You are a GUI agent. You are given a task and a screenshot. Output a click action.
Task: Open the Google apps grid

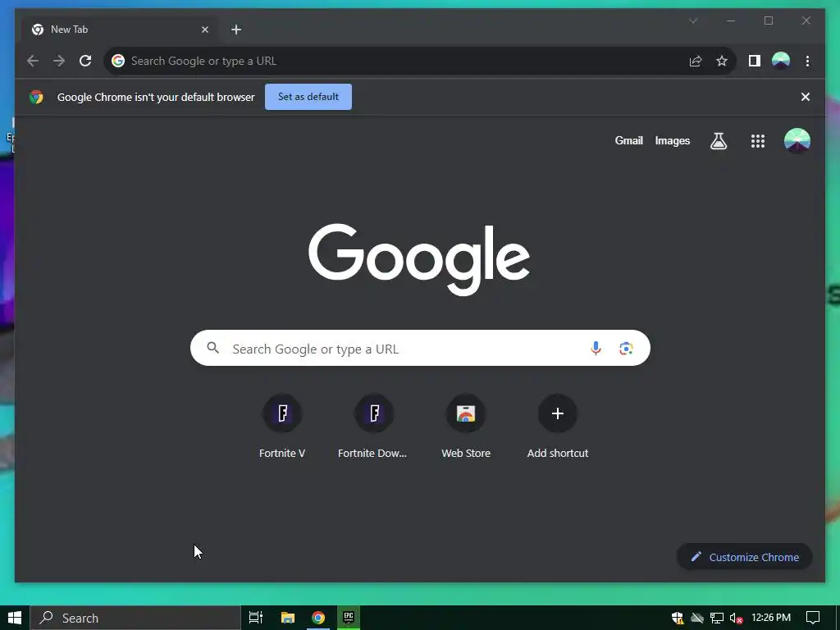point(757,141)
